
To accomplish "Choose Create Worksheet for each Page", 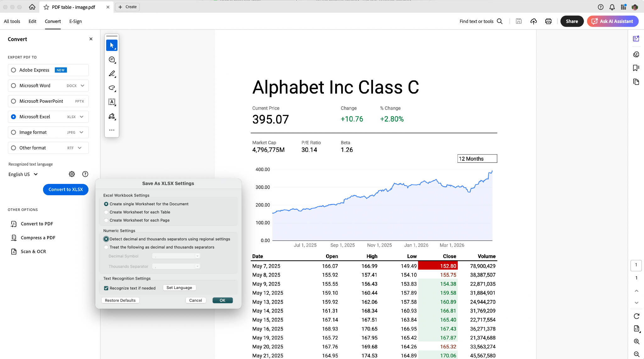I will click(x=106, y=220).
